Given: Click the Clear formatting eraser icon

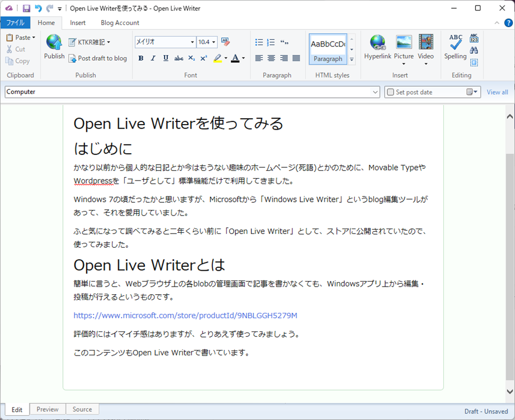Looking at the screenshot, I should coord(225,42).
